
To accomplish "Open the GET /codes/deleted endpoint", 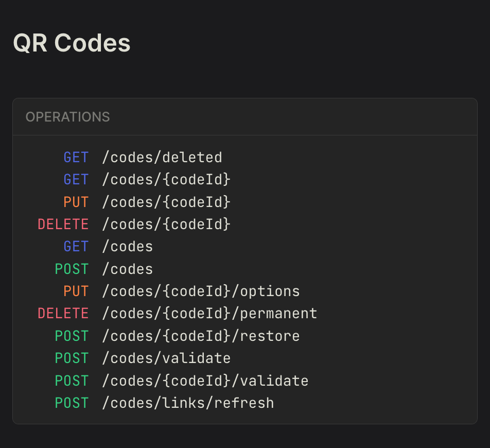I will [163, 157].
